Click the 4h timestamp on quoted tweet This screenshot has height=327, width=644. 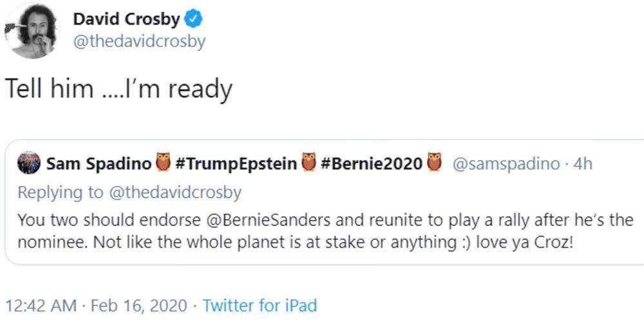[x=582, y=164]
